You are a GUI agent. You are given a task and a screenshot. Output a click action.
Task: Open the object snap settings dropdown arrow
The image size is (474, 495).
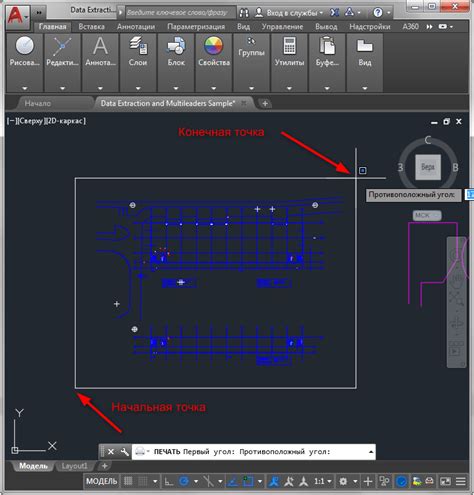pos(260,481)
